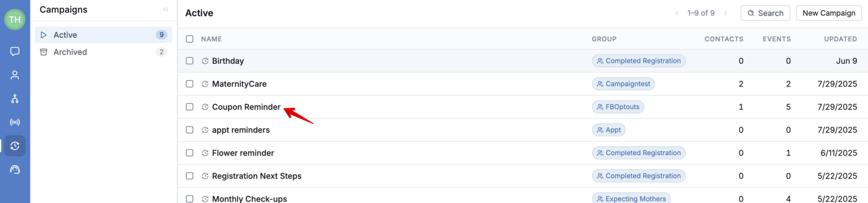This screenshot has height=203, width=868.
Task: Open the broadcast triggers icon in sidebar
Action: coord(15,122)
